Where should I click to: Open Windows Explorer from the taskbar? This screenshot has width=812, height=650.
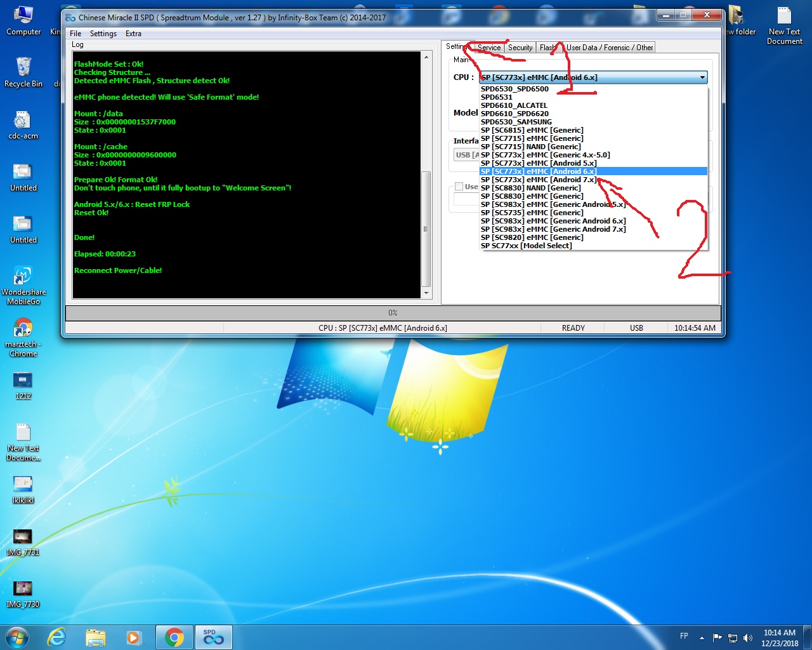tap(95, 637)
